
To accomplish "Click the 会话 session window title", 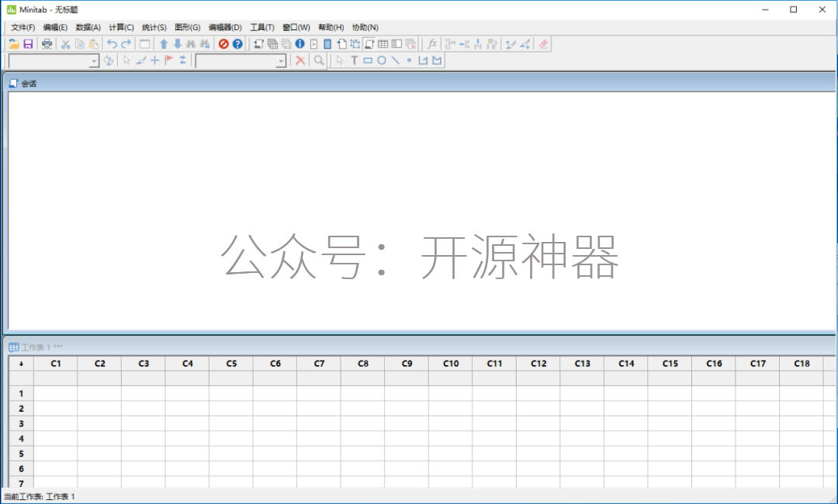I will (x=29, y=84).
